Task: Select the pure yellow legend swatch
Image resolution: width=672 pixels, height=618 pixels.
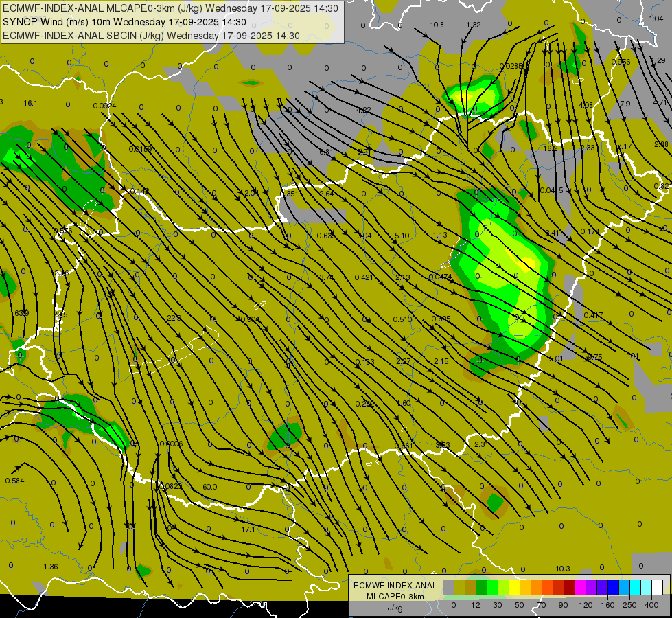Action: coord(515,587)
